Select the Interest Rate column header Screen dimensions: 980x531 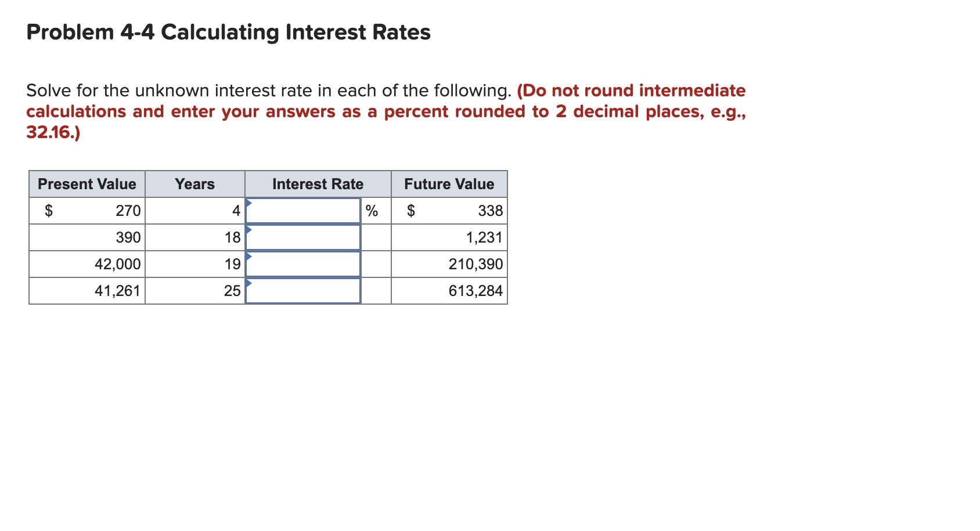[x=318, y=184]
